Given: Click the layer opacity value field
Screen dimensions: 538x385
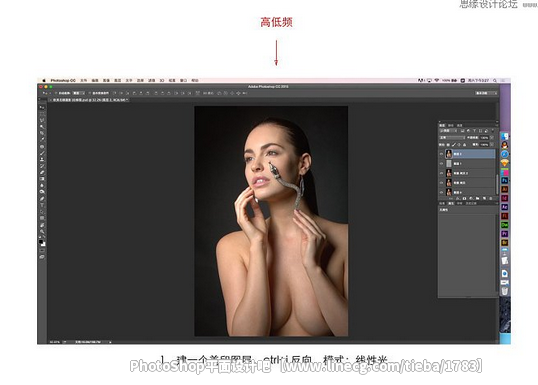Looking at the screenshot, I should tap(484, 138).
